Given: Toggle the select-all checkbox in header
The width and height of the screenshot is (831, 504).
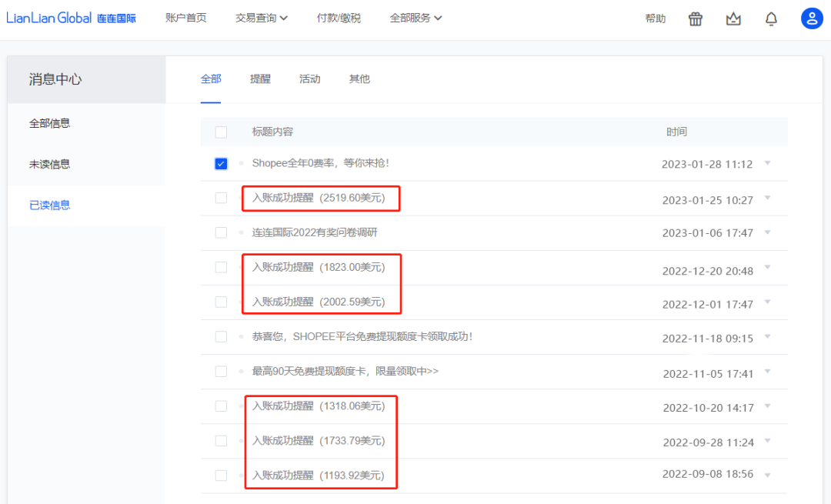Looking at the screenshot, I should coord(221,132).
